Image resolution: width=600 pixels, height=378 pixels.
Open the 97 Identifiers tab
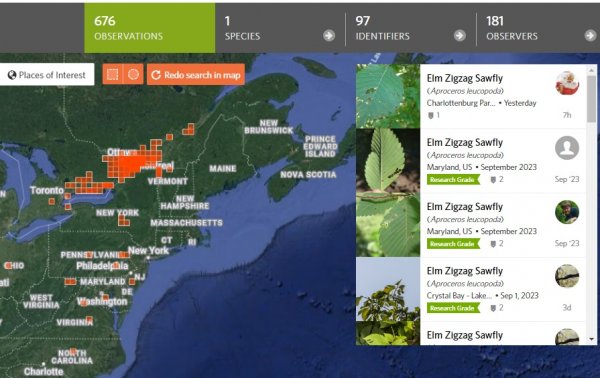(x=411, y=28)
